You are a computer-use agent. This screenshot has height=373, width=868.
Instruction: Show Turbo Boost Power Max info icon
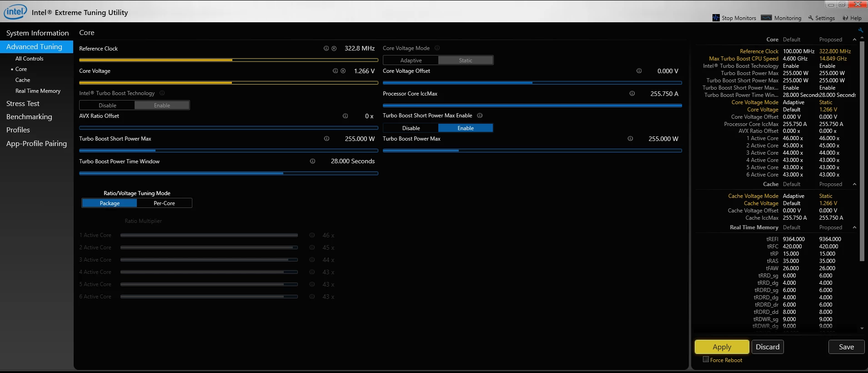[x=630, y=139]
